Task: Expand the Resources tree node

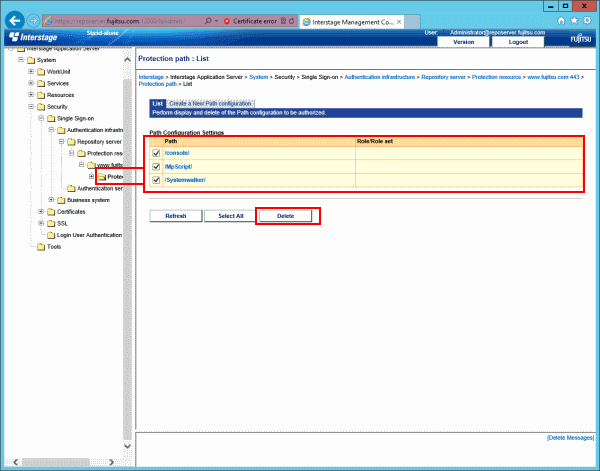Action: click(31, 95)
